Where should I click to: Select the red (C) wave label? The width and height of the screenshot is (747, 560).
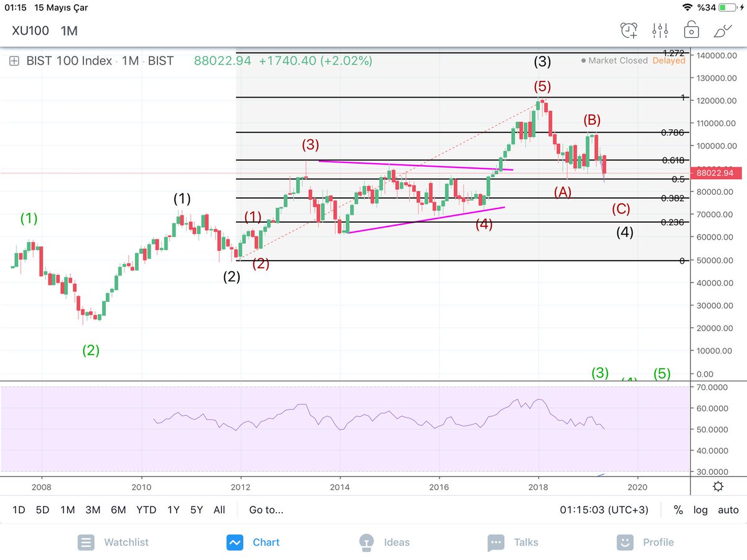pyautogui.click(x=621, y=209)
